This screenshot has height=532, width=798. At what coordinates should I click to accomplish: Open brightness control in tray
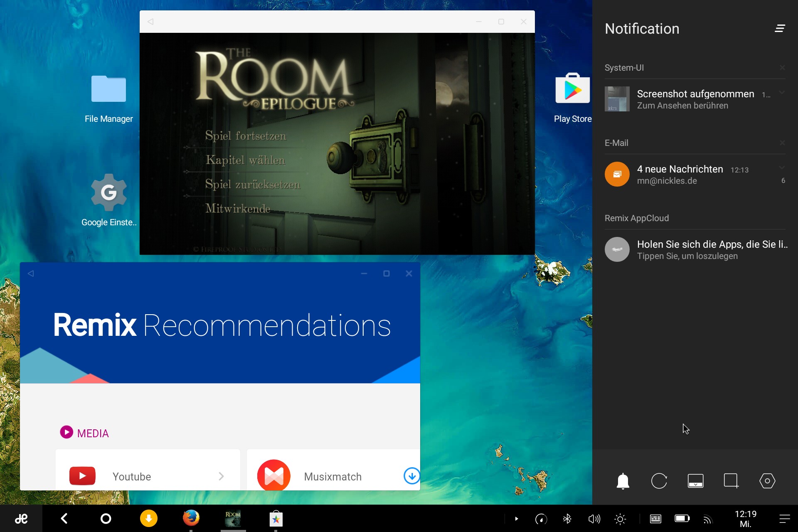620,519
